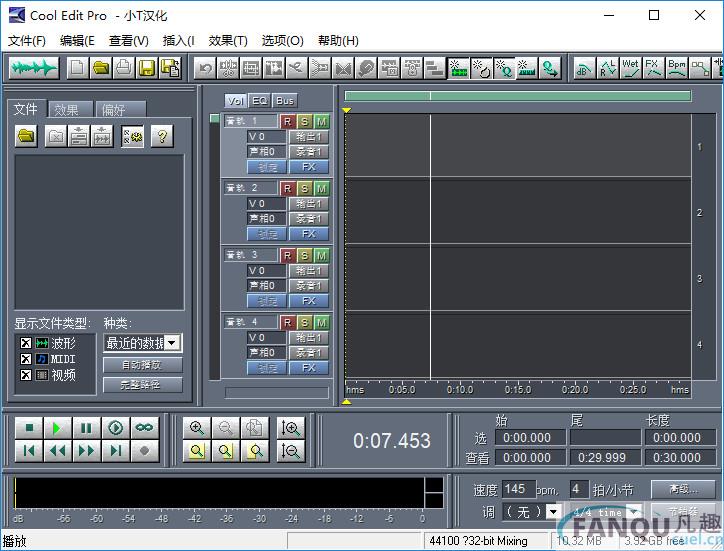Uncheck the 波形 file type checkbox
This screenshot has height=551, width=724.
tap(26, 343)
